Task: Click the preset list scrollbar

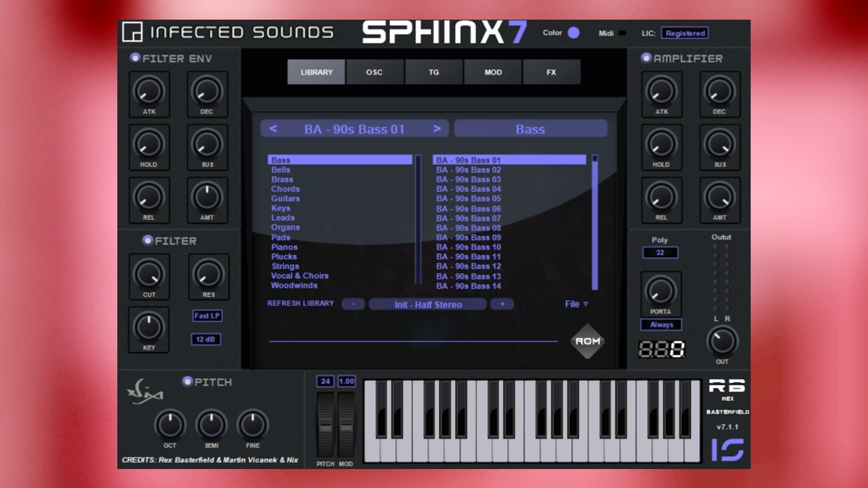Action: [x=595, y=222]
